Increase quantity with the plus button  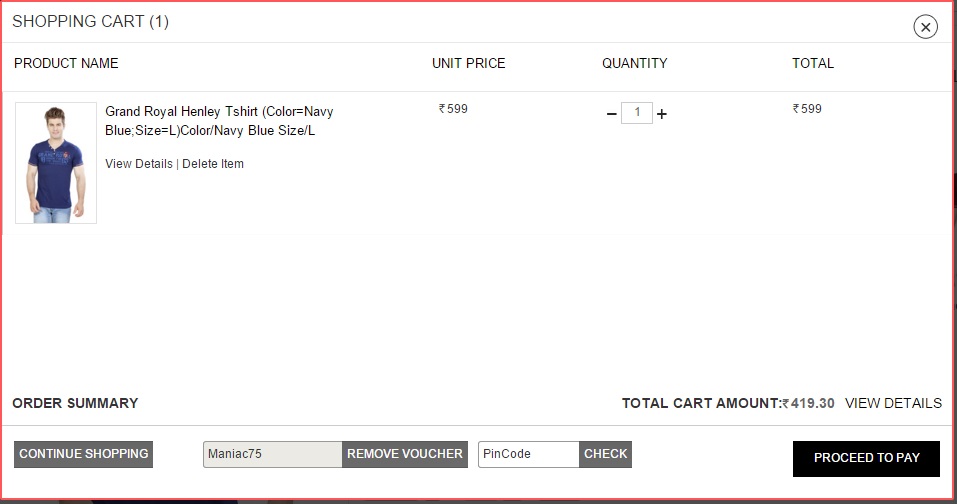point(662,114)
